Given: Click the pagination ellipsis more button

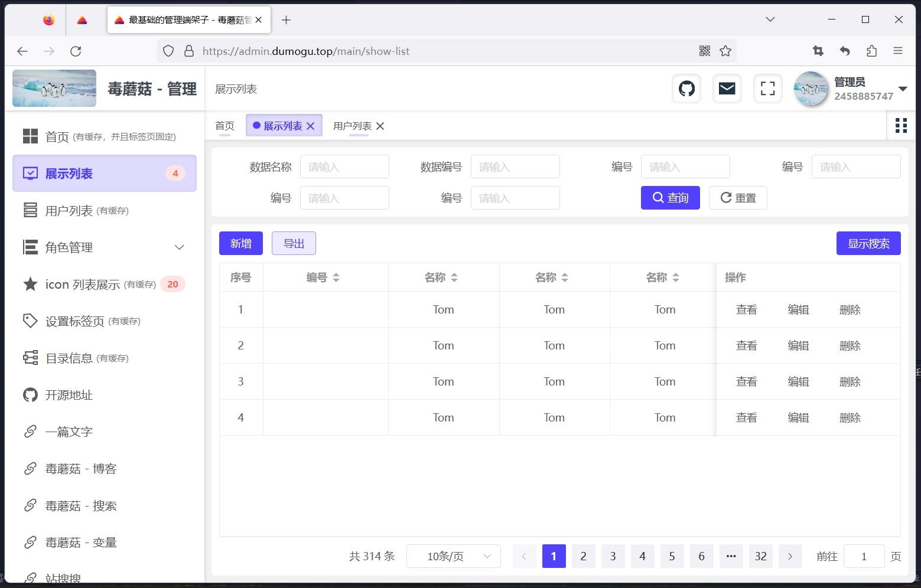Looking at the screenshot, I should pos(731,556).
